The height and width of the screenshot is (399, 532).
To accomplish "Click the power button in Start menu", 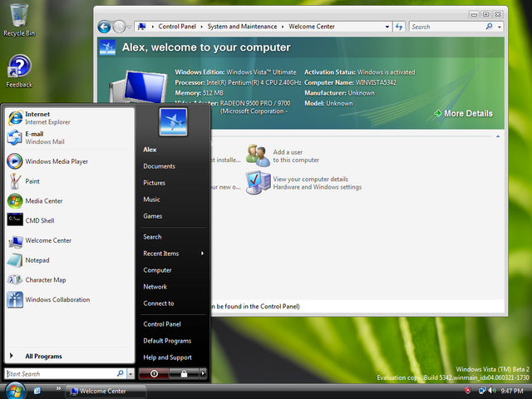I will (154, 373).
